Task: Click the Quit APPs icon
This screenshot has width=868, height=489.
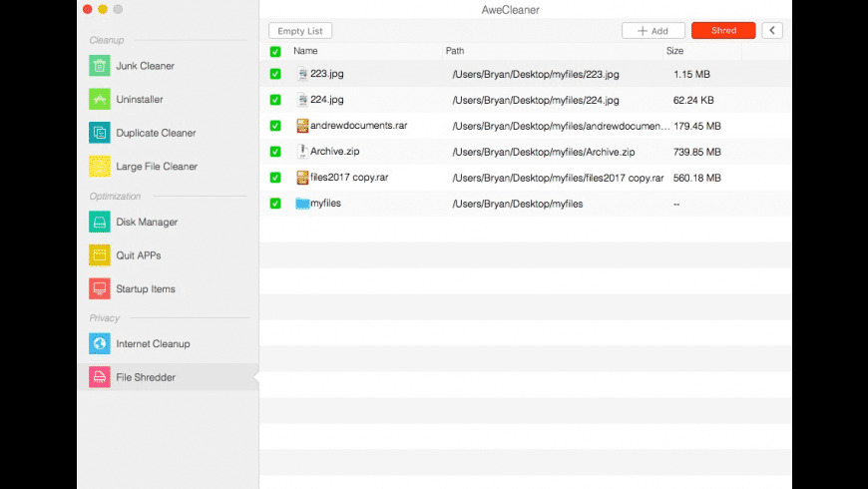Action: [100, 255]
